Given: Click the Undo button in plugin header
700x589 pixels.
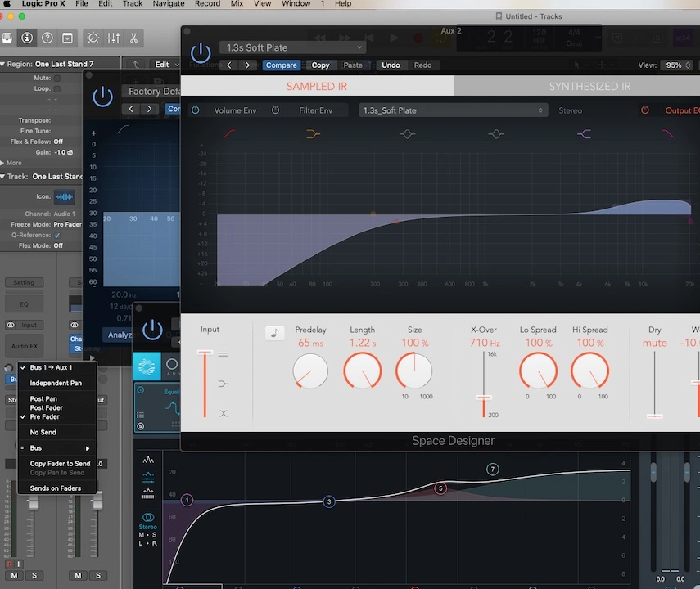Looking at the screenshot, I should click(391, 65).
